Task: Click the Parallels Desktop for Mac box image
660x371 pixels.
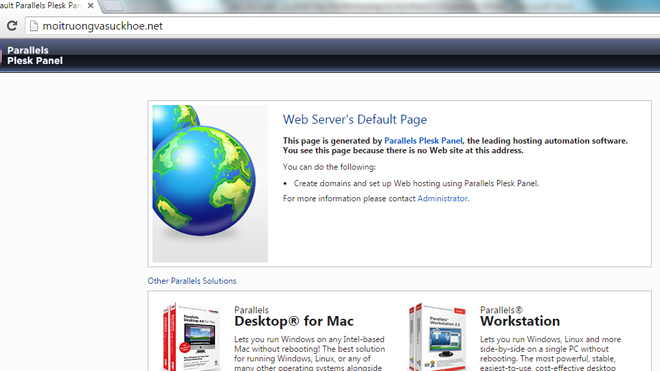Action: [x=192, y=336]
